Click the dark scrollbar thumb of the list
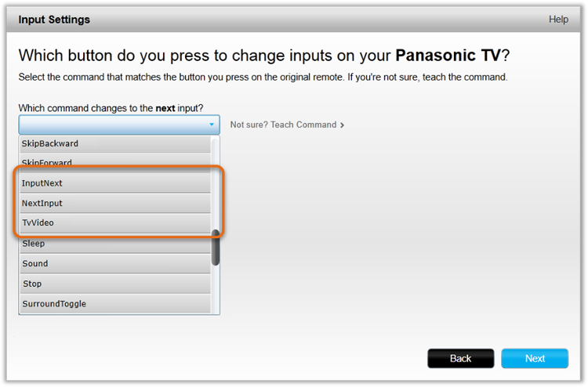 216,248
